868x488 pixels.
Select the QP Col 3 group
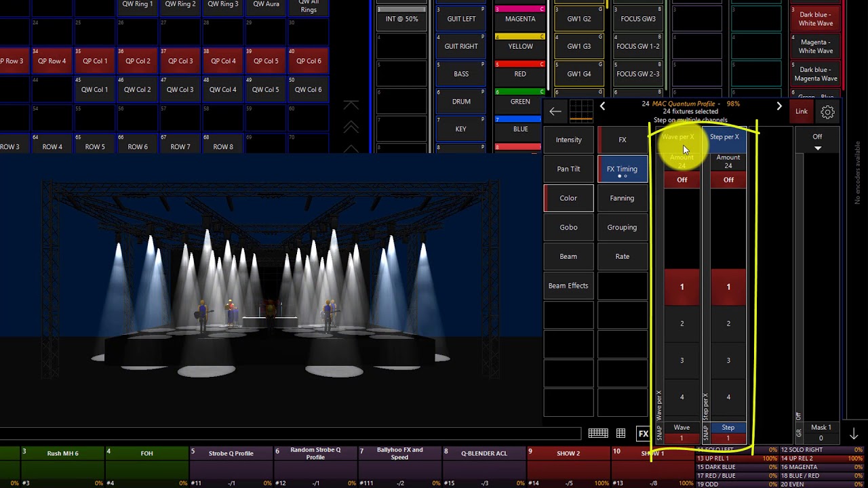tap(180, 60)
